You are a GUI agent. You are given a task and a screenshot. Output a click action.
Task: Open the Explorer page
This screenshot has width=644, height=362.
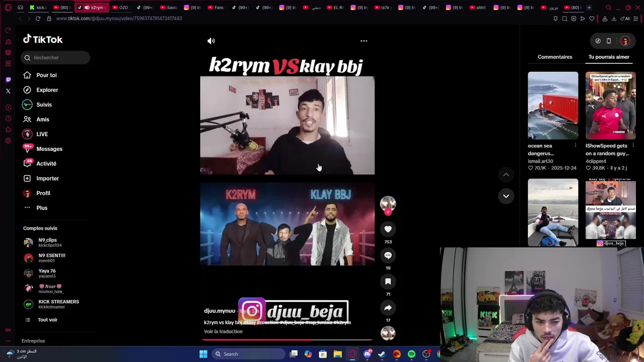[x=47, y=90]
